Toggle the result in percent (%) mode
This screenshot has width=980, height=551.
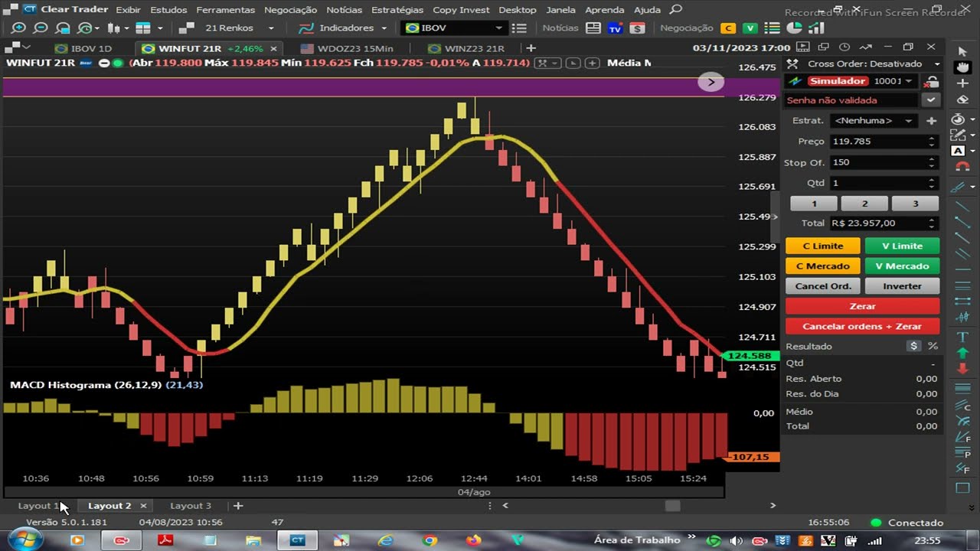tap(933, 346)
